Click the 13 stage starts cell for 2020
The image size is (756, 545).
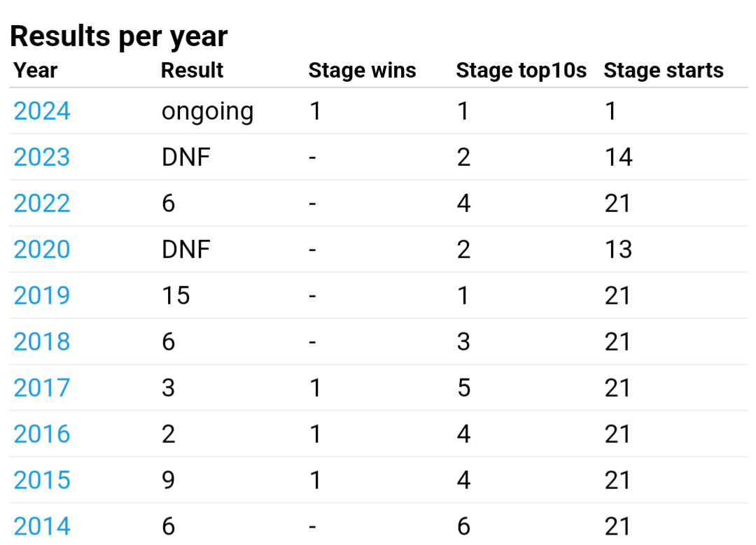(x=618, y=250)
